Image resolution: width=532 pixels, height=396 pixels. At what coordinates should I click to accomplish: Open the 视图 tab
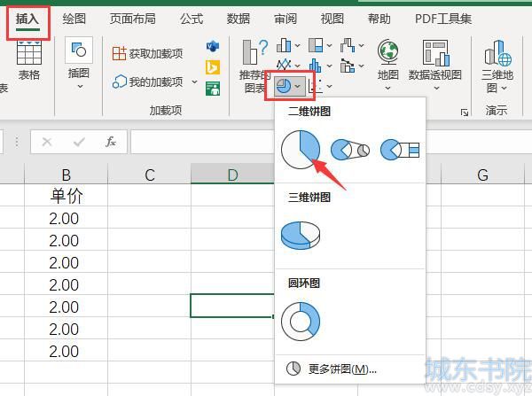(332, 19)
